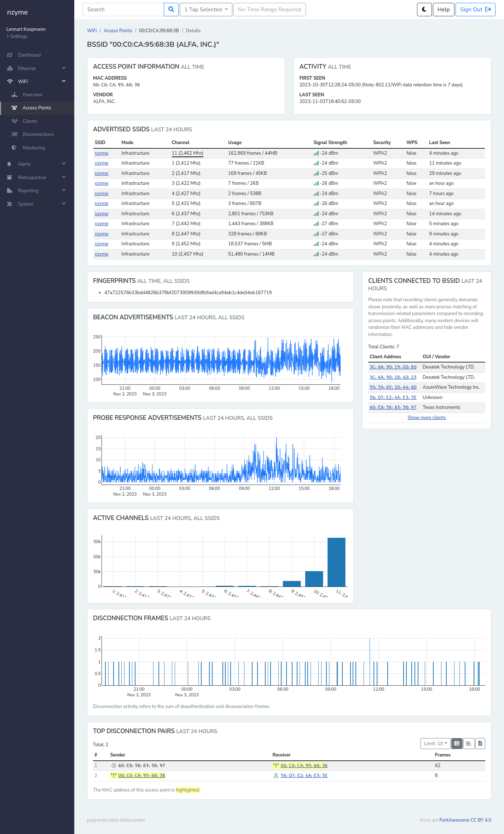The image size is (504, 834).
Task: Focus the Search input field
Action: coord(123,10)
